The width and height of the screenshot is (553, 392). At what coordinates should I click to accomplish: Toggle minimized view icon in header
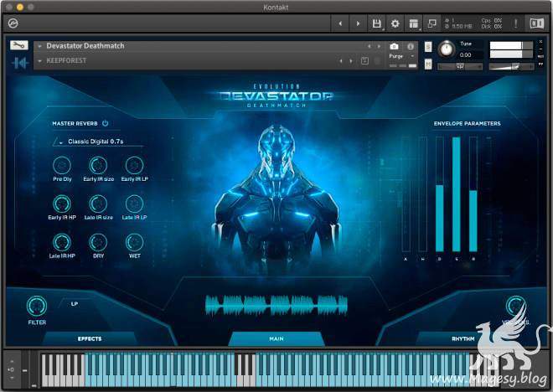point(432,23)
